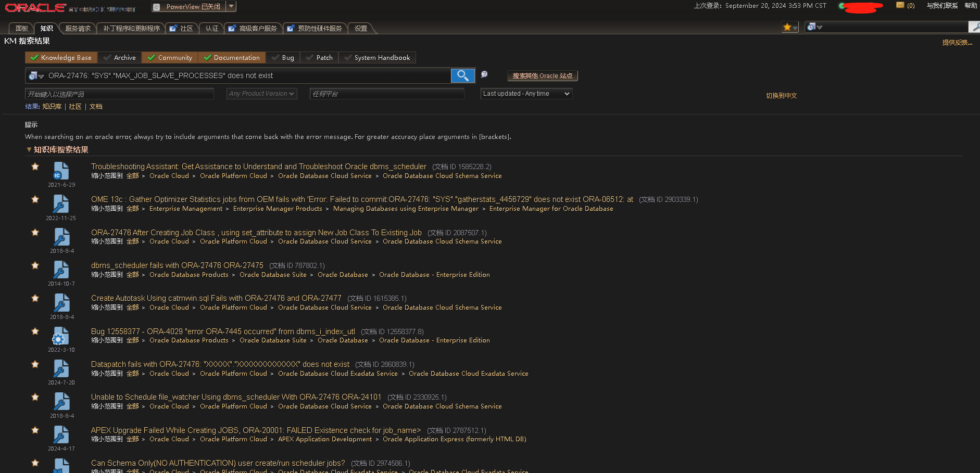
Task: Favorite the OME 13c Gather Optimizer Statistics result
Action: click(x=35, y=199)
